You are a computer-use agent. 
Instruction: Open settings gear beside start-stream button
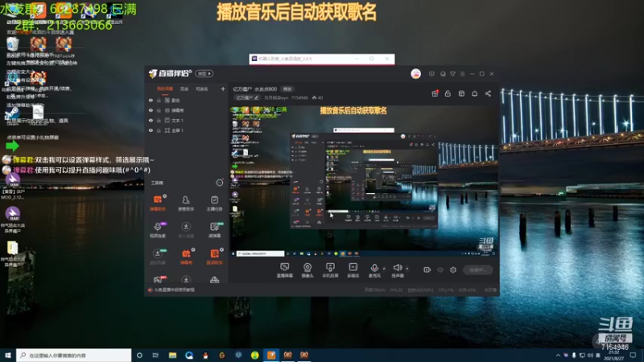point(453,269)
